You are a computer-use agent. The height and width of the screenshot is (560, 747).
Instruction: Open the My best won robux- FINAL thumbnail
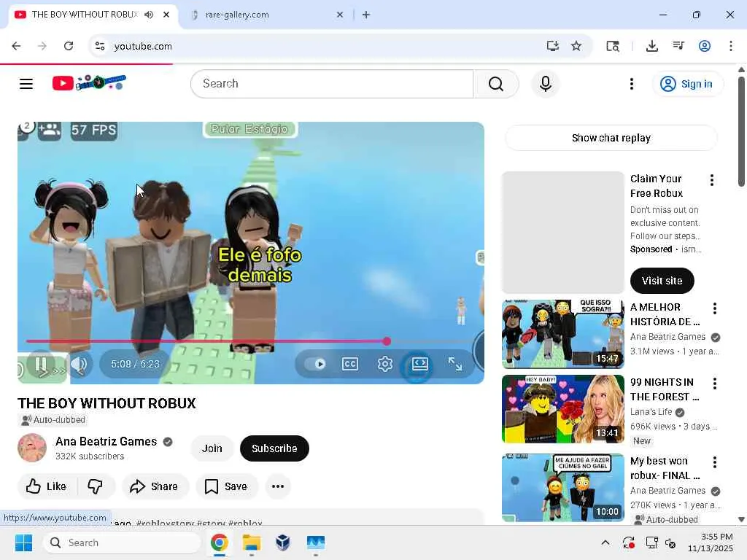[x=562, y=488]
